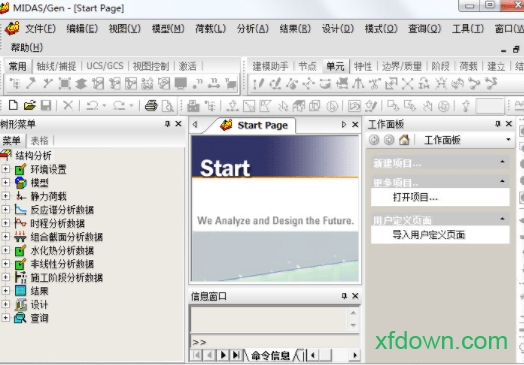Viewport: 524px width, 365px height.
Task: Open the 分析(A) menu
Action: (x=253, y=29)
